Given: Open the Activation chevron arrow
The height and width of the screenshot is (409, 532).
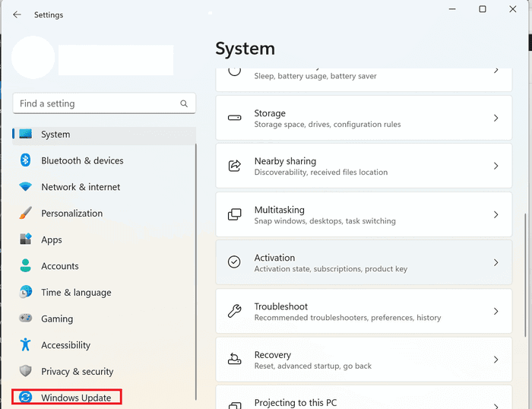Looking at the screenshot, I should (496, 262).
